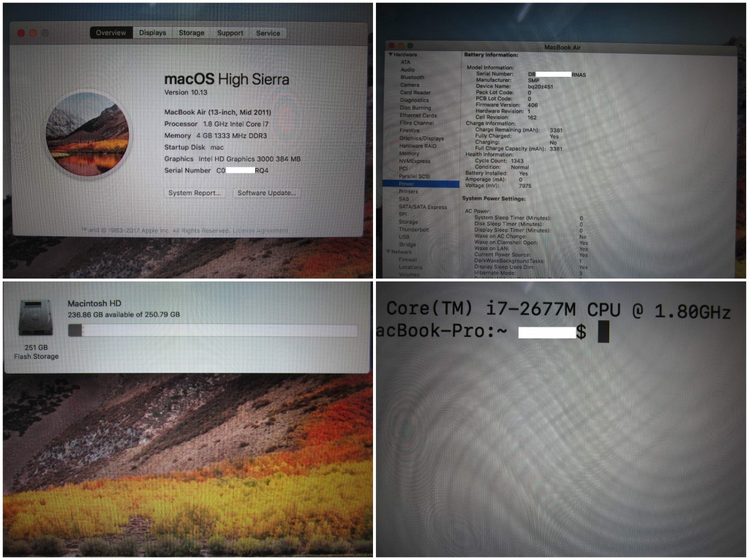Image resolution: width=749 pixels, height=560 pixels.
Task: Select PCI in the hardware list
Action: tap(404, 169)
